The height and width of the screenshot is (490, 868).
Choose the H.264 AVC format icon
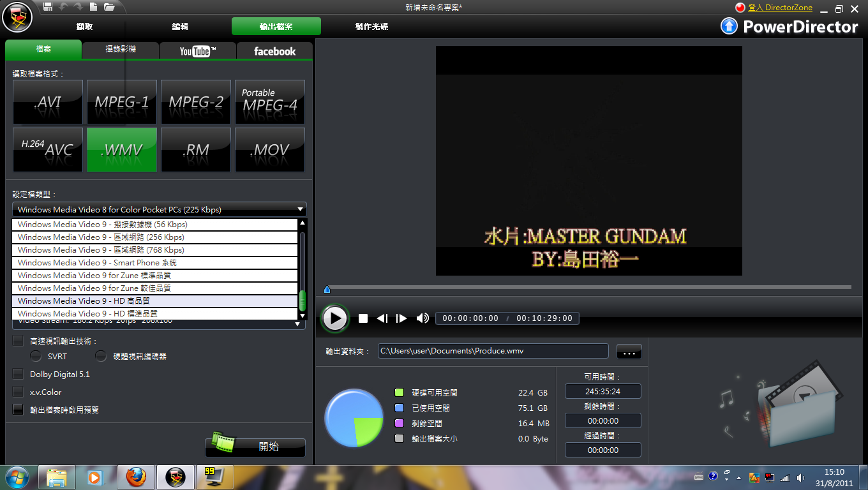tap(48, 150)
